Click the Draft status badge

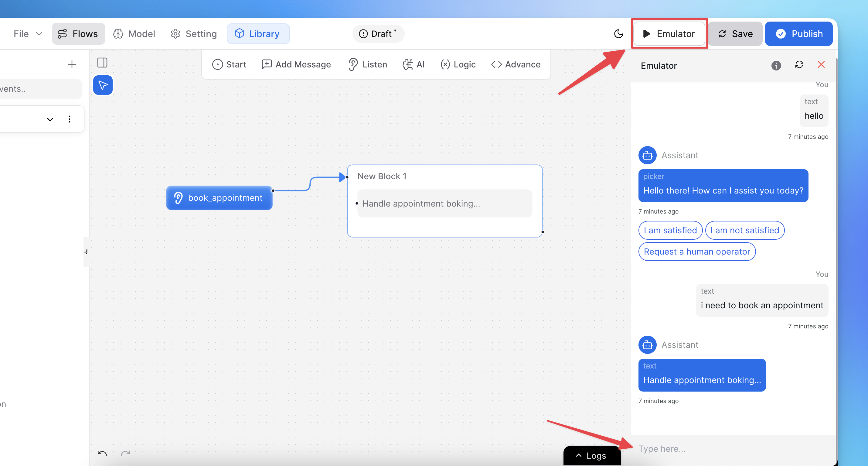pos(378,34)
